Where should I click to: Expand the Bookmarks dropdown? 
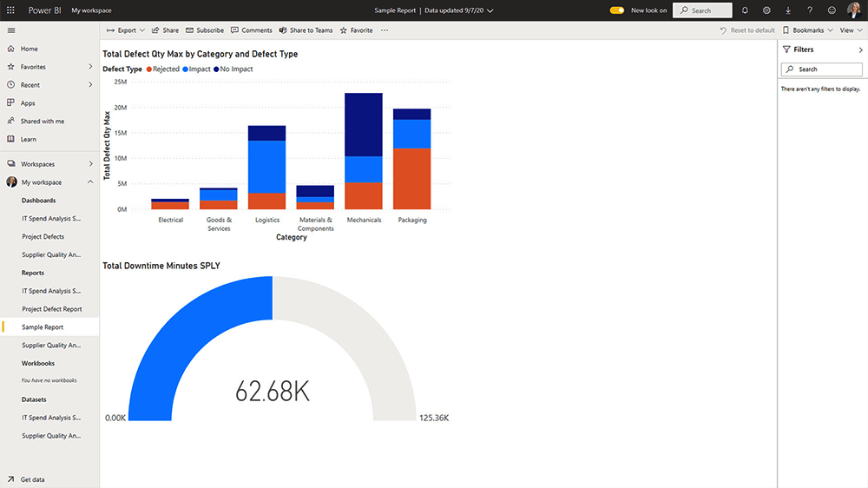(x=808, y=30)
